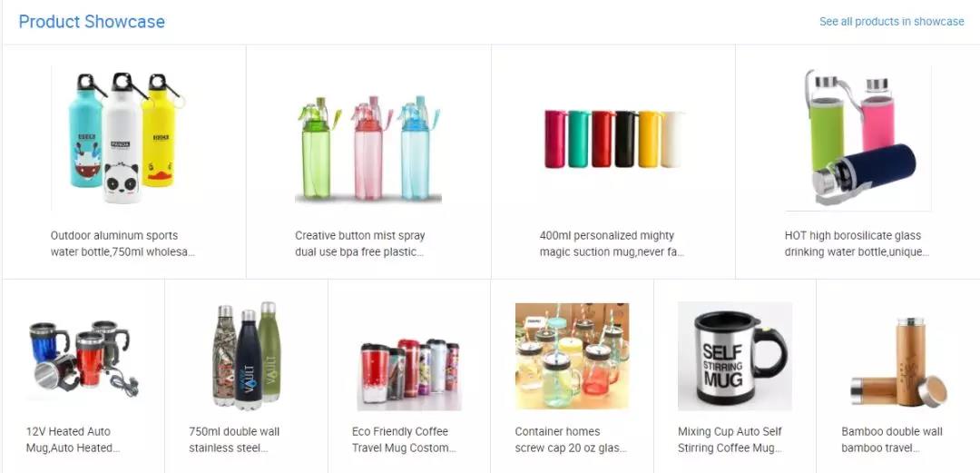Click the 'Product Showcase' heading
980x473 pixels.
[x=92, y=21]
